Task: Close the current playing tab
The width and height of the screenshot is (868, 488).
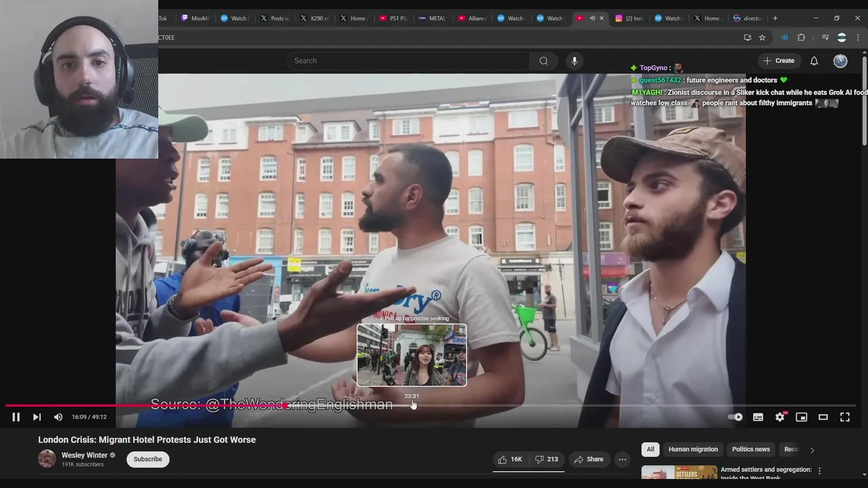Action: tap(601, 18)
